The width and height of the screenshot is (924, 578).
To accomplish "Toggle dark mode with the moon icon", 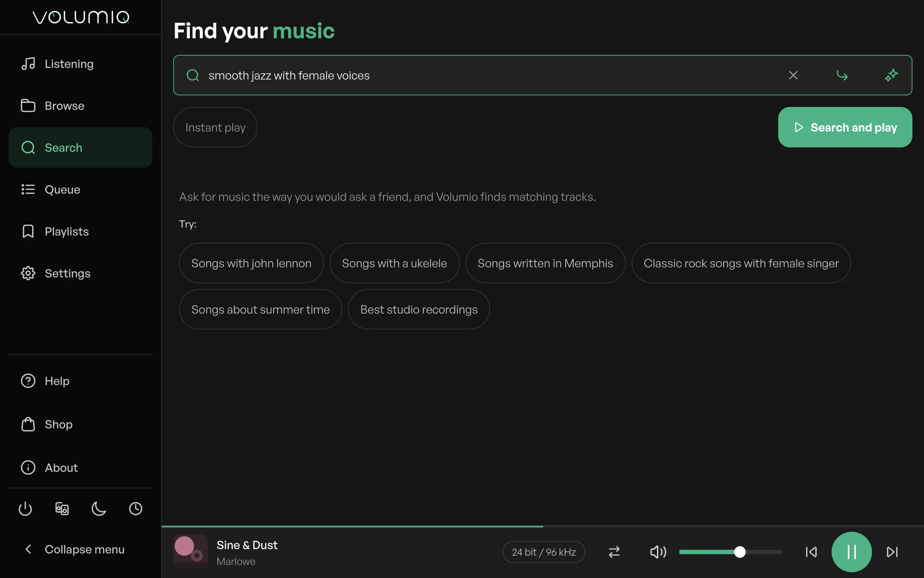I will 99,508.
